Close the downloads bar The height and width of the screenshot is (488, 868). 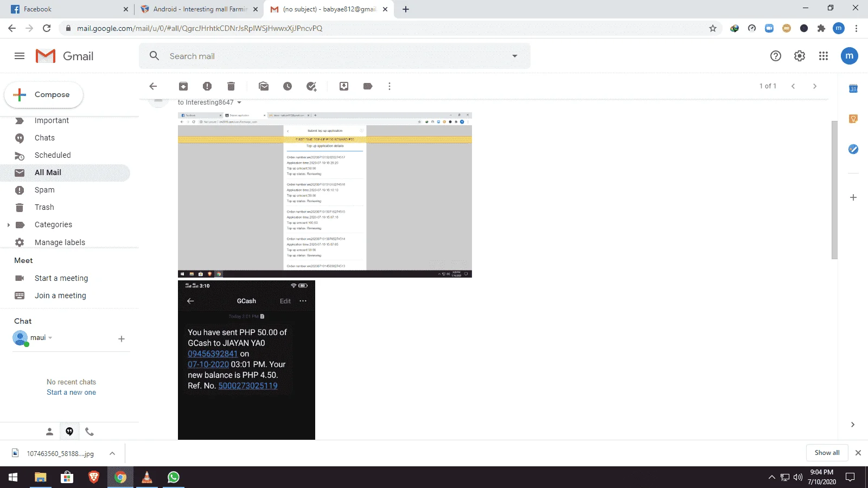pyautogui.click(x=858, y=453)
